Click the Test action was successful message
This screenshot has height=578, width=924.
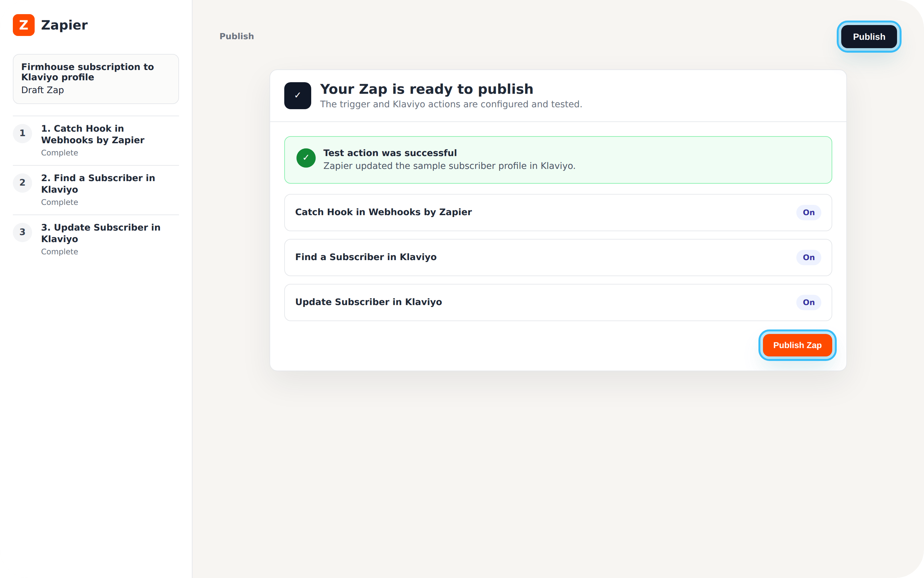tap(390, 153)
